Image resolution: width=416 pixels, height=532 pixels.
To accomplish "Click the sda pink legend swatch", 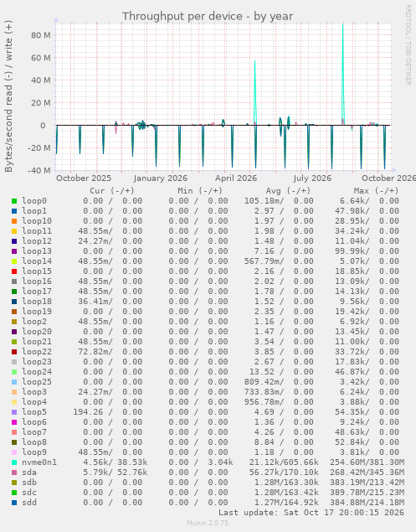I will click(x=14, y=473).
